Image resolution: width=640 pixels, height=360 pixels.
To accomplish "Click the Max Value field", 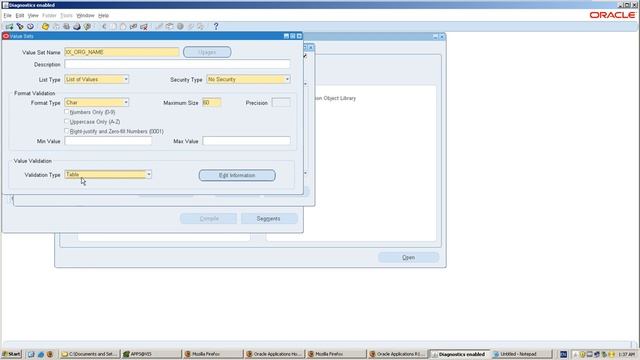I will 247,141.
